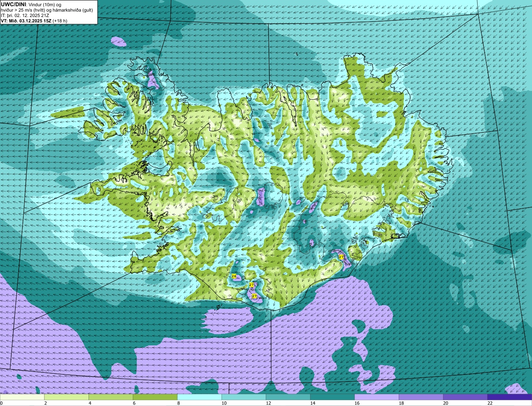
Task: Select the '10' tick label on scale
Action: pyautogui.click(x=224, y=403)
